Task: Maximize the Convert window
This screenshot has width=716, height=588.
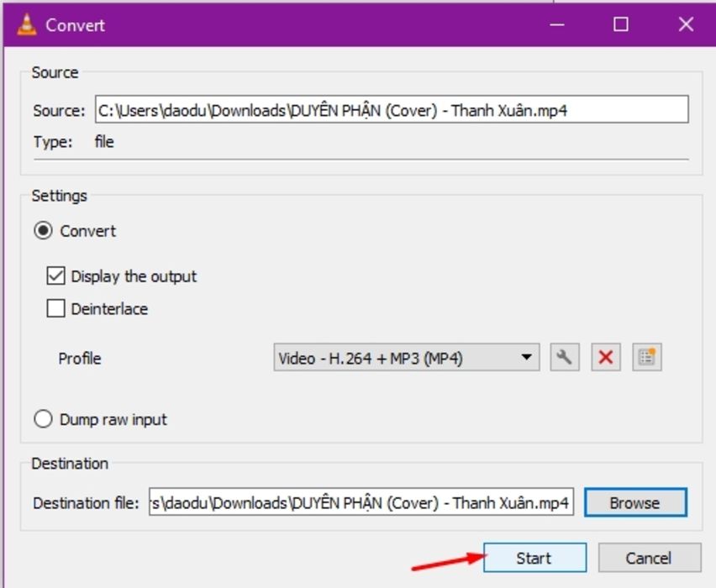Action: pyautogui.click(x=620, y=24)
